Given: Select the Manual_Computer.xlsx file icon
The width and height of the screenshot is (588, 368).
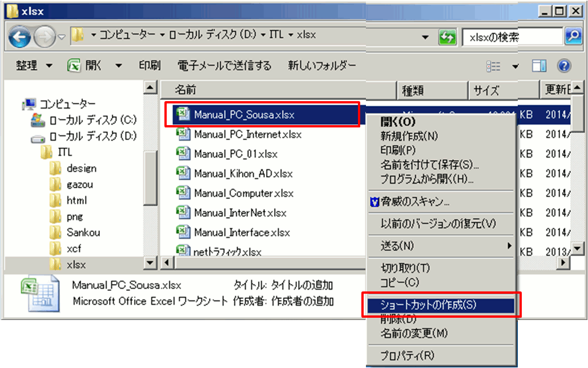Looking at the screenshot, I should [183, 193].
